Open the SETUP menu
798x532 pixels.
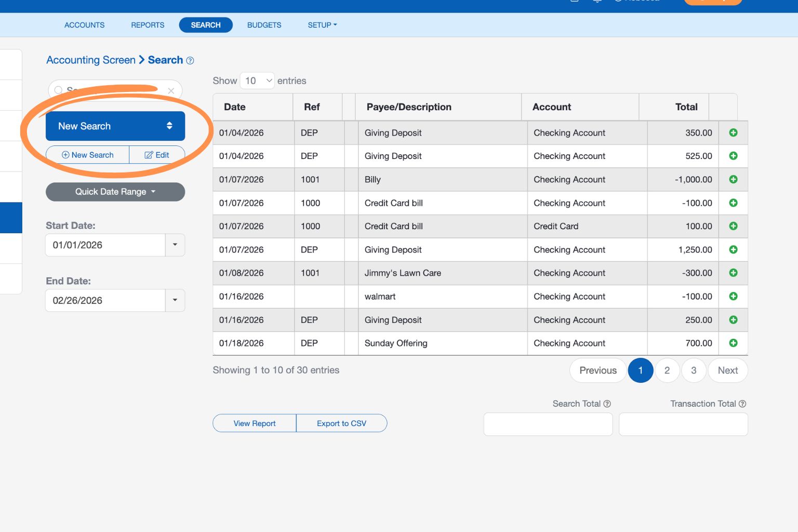(322, 25)
